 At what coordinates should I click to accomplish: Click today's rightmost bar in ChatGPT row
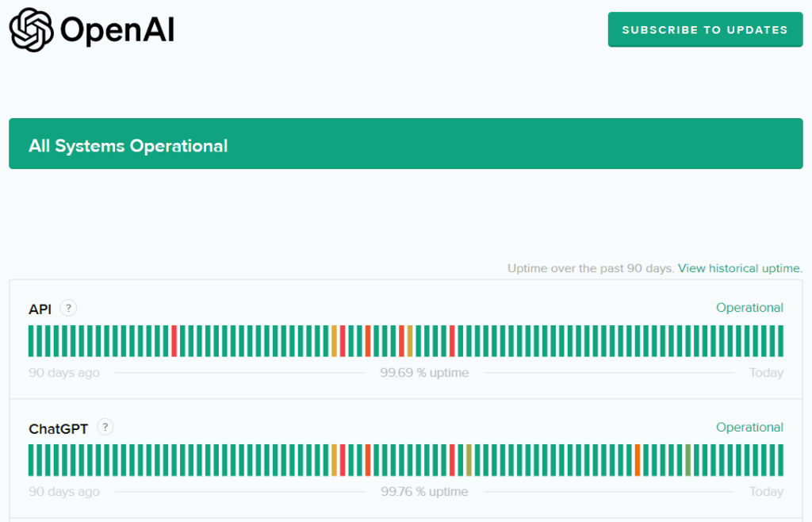tap(780, 460)
